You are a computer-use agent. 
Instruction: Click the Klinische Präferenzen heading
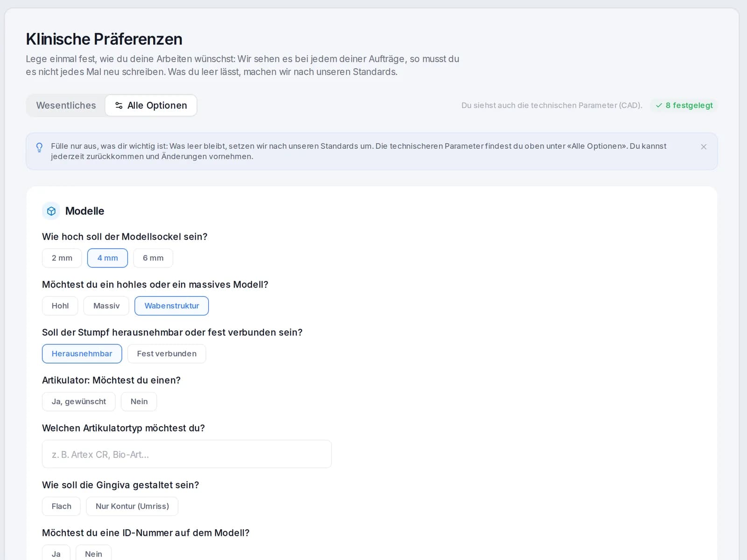coord(104,39)
